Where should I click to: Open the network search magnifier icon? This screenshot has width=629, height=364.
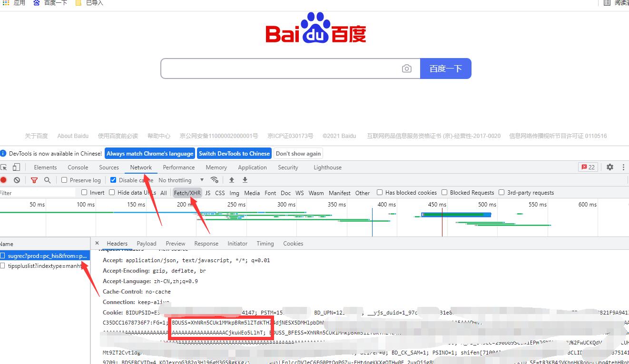click(x=48, y=180)
